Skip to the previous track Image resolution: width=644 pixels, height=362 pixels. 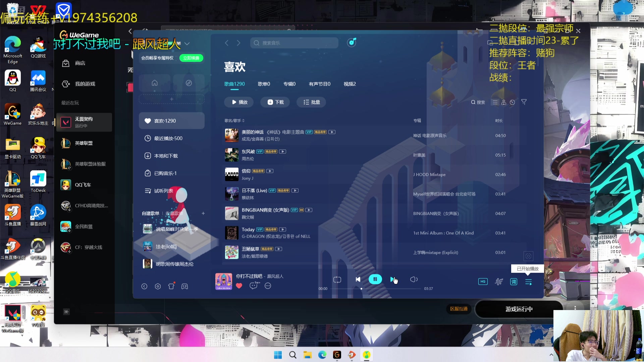point(358,280)
